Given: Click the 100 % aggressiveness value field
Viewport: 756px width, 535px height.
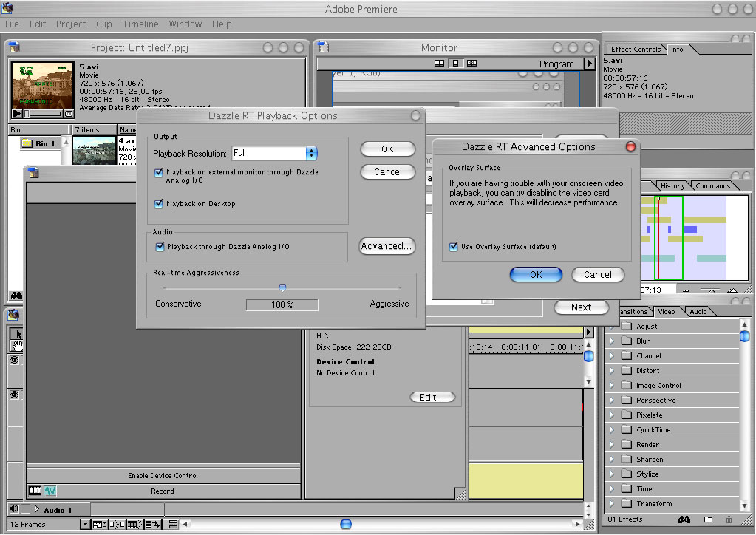Looking at the screenshot, I should click(282, 304).
